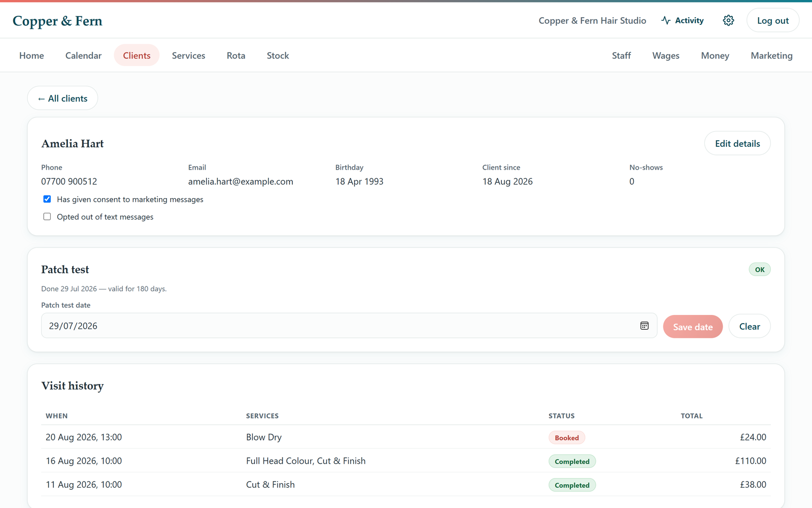This screenshot has height=508, width=812.
Task: Open the Calendar tab
Action: tap(83, 55)
